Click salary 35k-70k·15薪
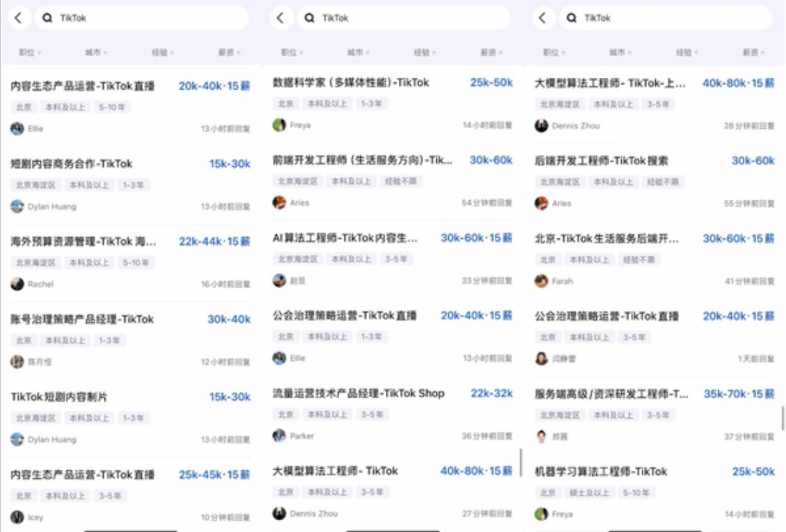Image resolution: width=786 pixels, height=532 pixels. pos(739,394)
